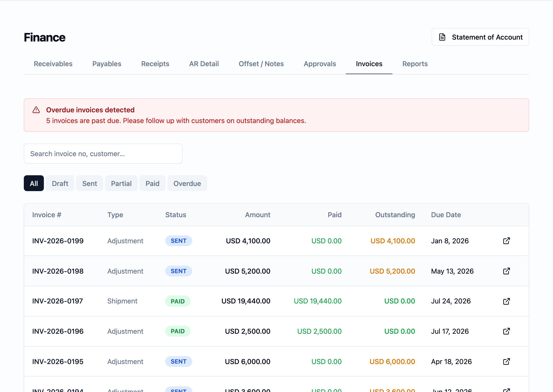Click PAID badge on INV-2026-0197
553x392 pixels.
click(178, 301)
